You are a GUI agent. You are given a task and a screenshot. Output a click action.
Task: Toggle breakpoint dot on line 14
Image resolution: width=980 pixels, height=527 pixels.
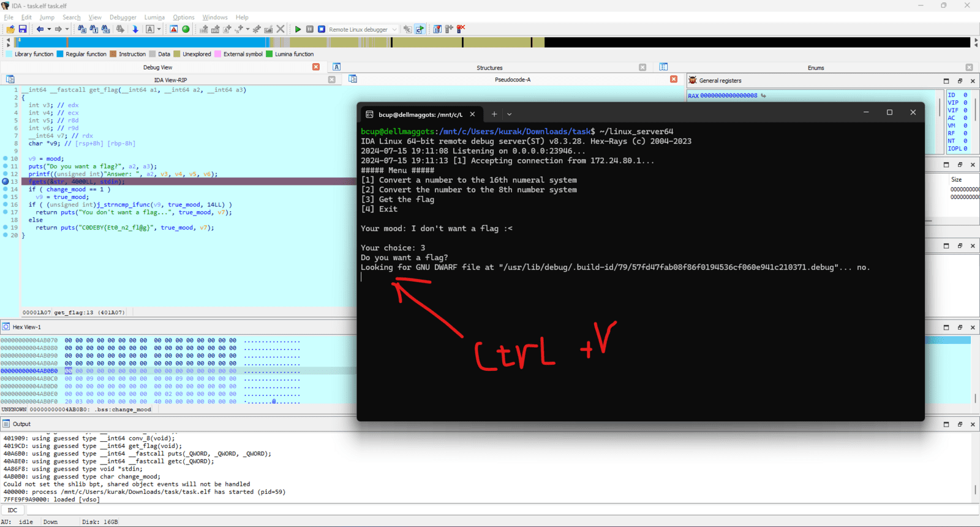pyautogui.click(x=6, y=189)
